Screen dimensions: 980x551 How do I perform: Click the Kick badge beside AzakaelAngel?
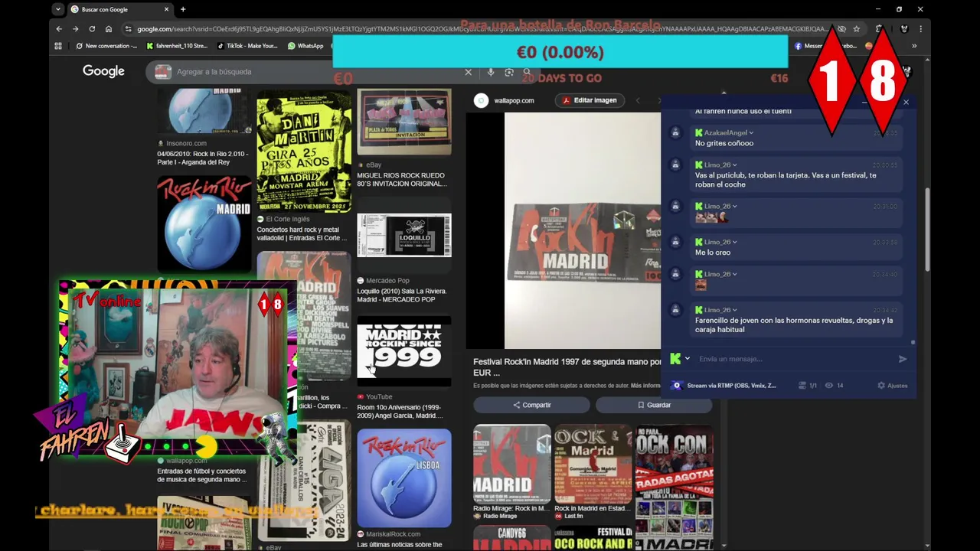click(x=699, y=132)
